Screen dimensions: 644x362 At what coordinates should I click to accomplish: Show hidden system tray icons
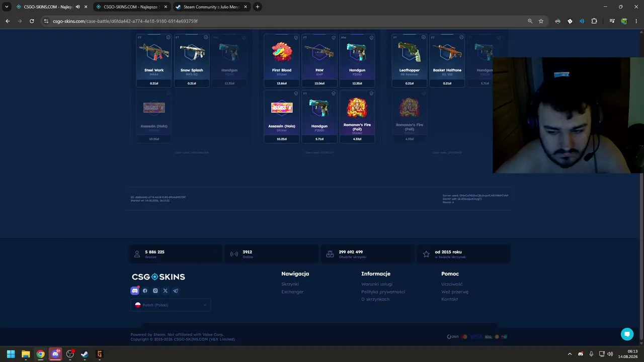point(570,354)
